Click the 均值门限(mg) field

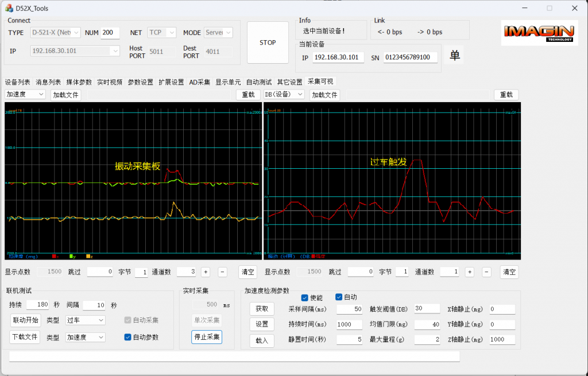tap(427, 325)
